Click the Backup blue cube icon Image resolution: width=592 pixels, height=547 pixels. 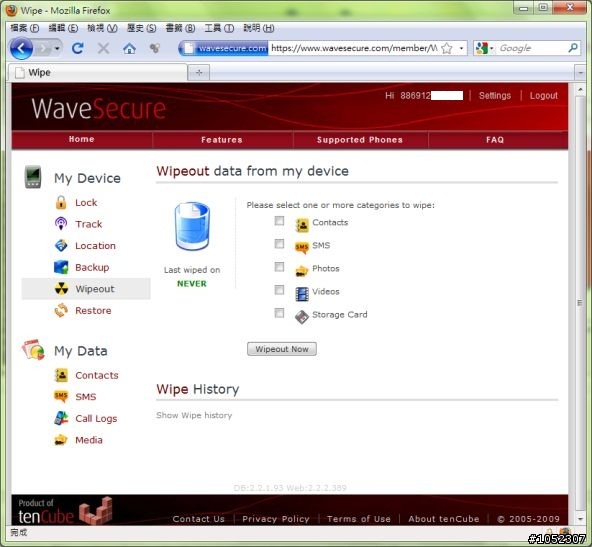point(61,267)
